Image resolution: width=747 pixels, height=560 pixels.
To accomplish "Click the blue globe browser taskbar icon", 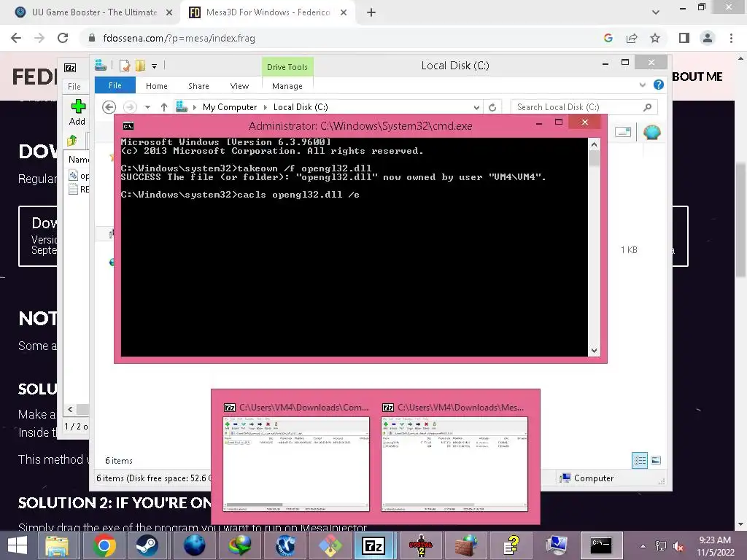I will 194,545.
